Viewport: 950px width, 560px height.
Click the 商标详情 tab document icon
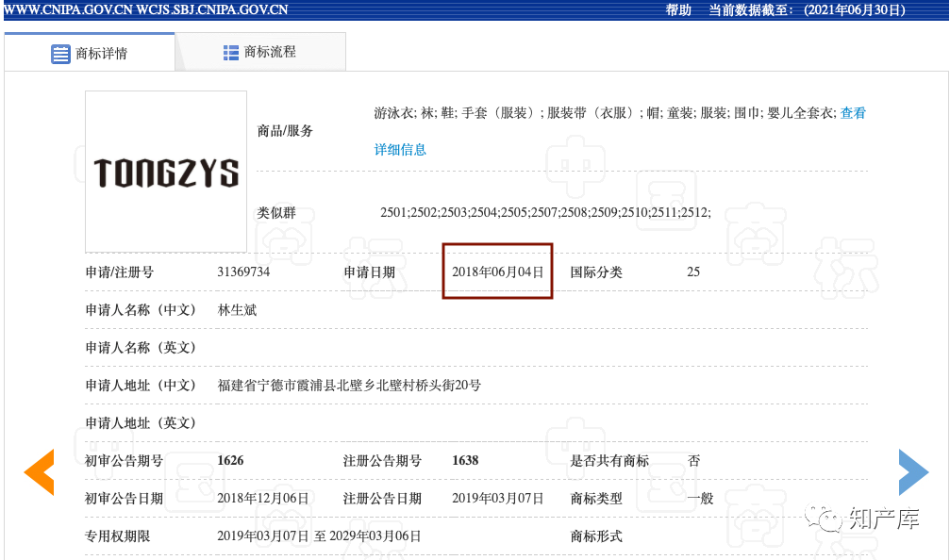coord(60,54)
